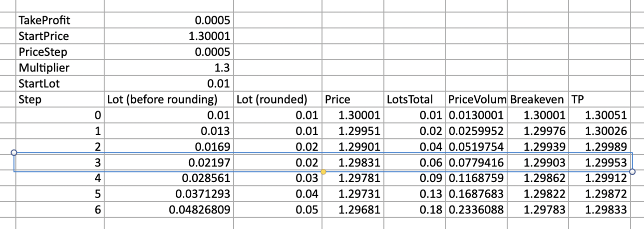This screenshot has height=229, width=644.
Task: Select LotsTotal cell 0.09
Action: pyautogui.click(x=415, y=178)
